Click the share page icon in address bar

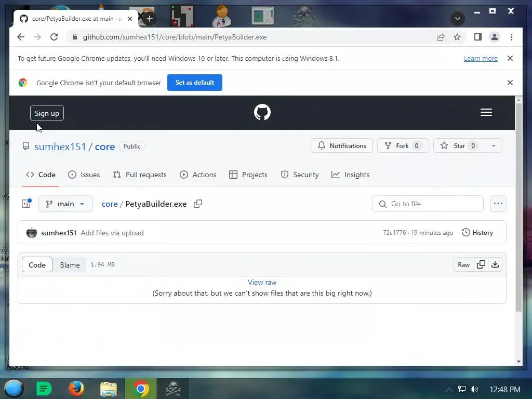coord(441,37)
